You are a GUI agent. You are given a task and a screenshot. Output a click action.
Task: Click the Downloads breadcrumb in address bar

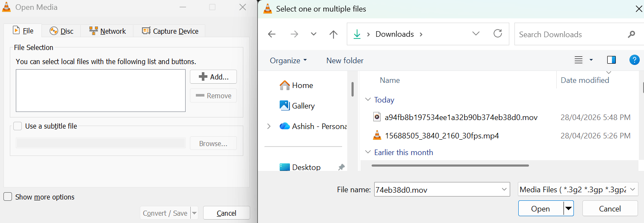pos(394,34)
